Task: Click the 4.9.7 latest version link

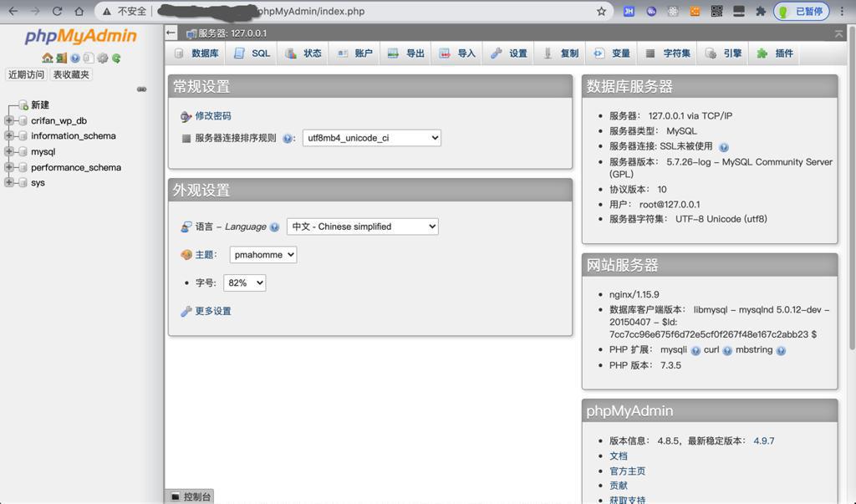Action: 764,441
